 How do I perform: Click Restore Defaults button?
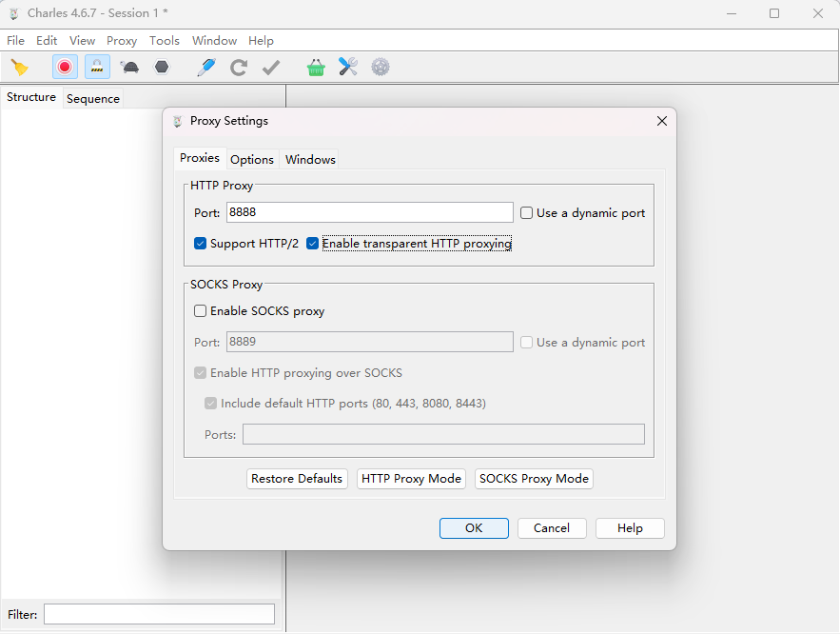coord(297,479)
